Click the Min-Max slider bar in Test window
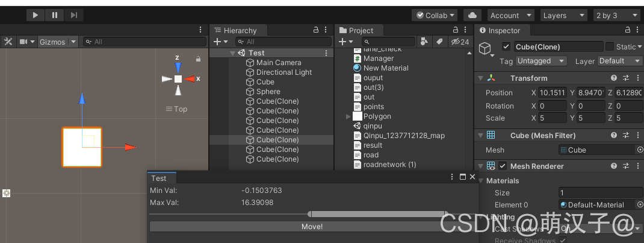Image resolution: width=644 pixels, height=243 pixels. (x=378, y=214)
